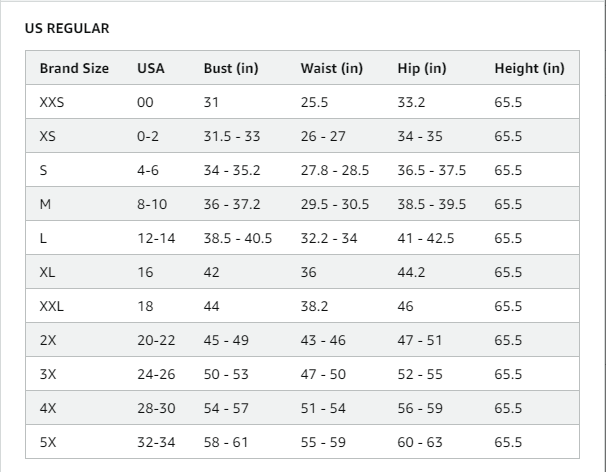Click the 38.2 waist value
This screenshot has height=472, width=606.
coord(314,306)
